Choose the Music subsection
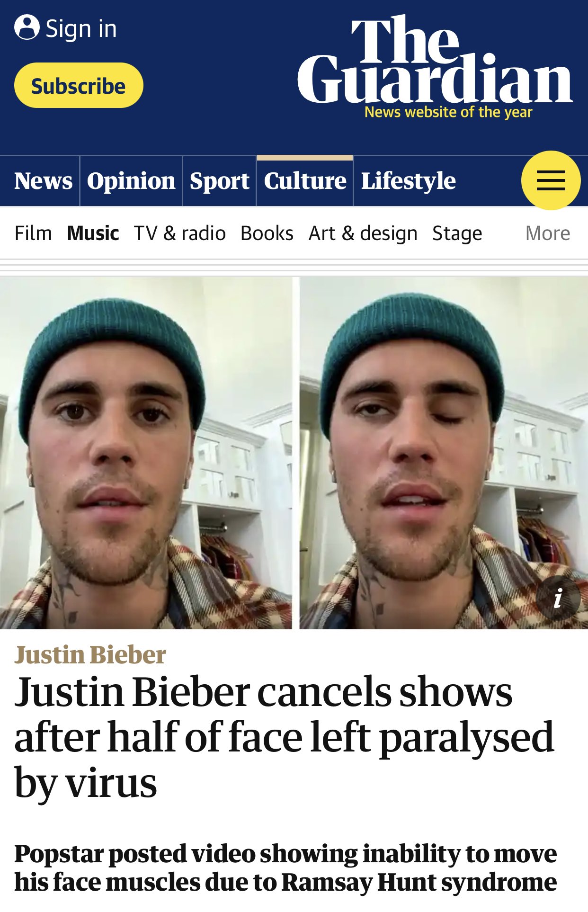The image size is (588, 912). (x=93, y=233)
